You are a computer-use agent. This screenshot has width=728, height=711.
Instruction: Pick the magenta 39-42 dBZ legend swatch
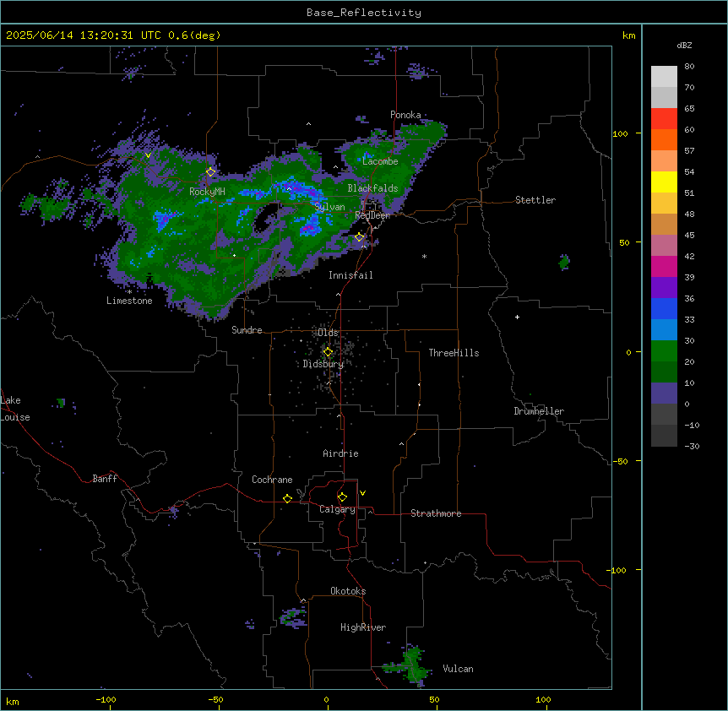[664, 266]
